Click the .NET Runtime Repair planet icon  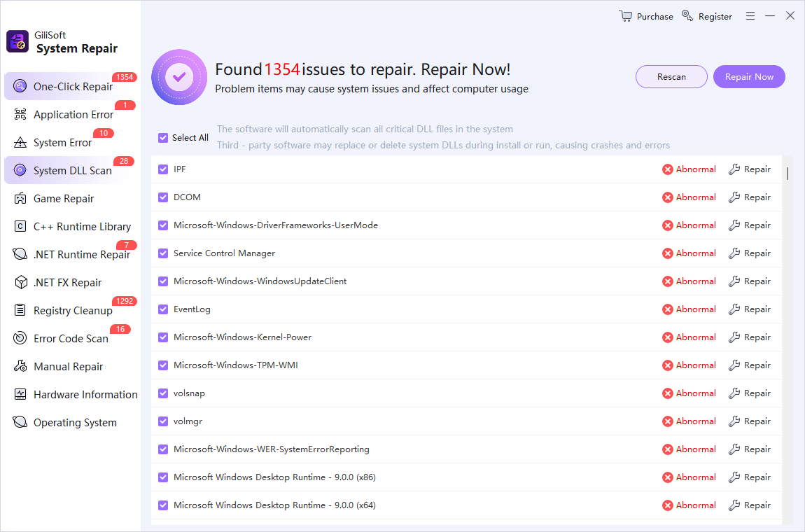pyautogui.click(x=20, y=254)
